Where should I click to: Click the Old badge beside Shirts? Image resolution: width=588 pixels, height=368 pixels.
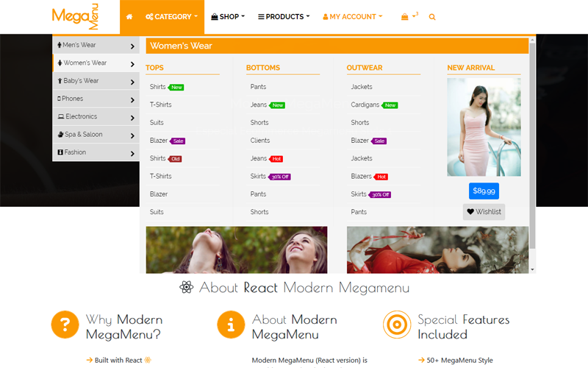175,159
